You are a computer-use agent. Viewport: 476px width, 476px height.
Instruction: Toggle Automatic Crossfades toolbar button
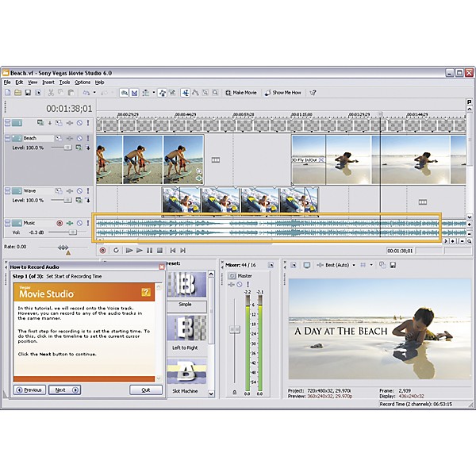(x=134, y=93)
